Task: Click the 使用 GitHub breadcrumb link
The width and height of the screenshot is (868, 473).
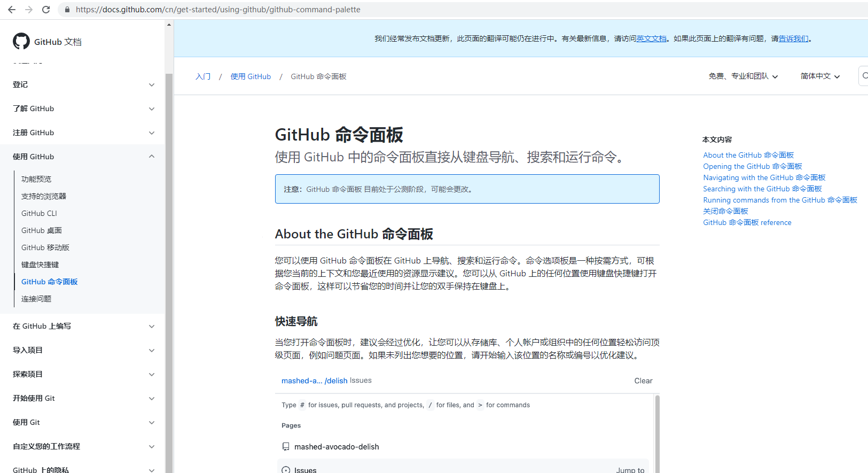Action: [251, 76]
